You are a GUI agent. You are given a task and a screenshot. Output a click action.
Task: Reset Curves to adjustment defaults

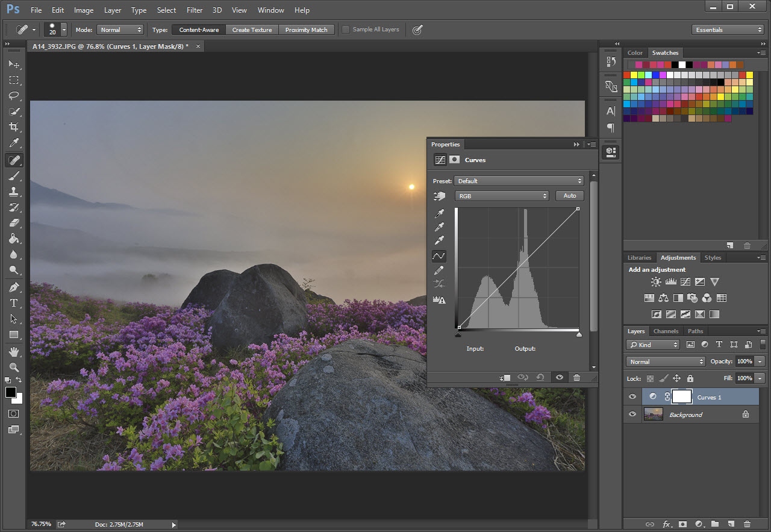tap(540, 377)
